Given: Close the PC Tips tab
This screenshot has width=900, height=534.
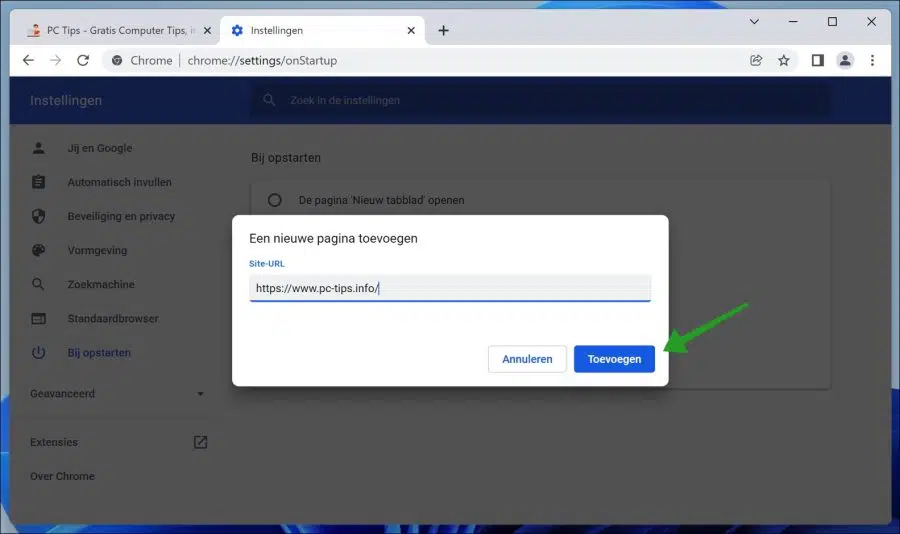Looking at the screenshot, I should tap(207, 30).
